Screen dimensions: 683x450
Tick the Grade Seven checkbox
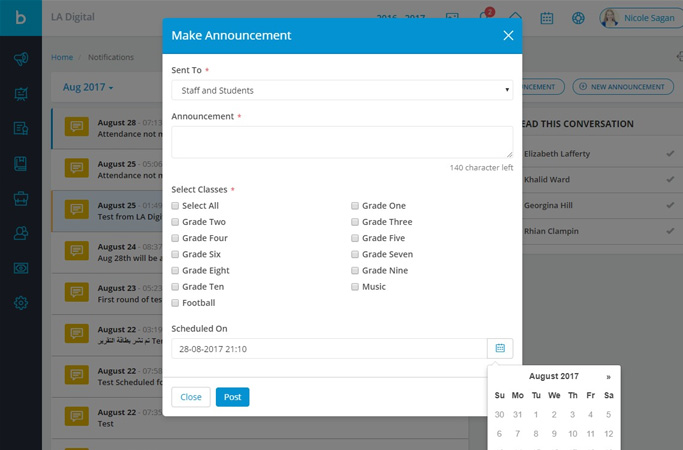click(x=355, y=254)
